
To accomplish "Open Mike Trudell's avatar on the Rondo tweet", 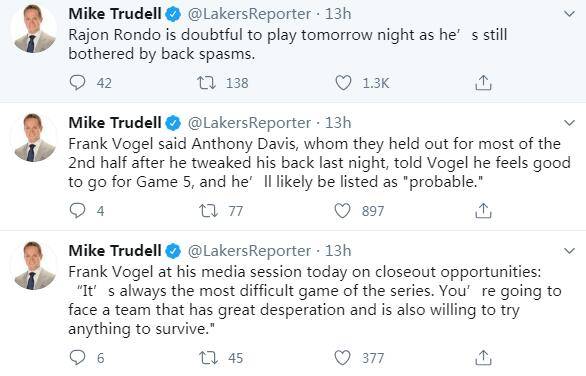I will [34, 29].
